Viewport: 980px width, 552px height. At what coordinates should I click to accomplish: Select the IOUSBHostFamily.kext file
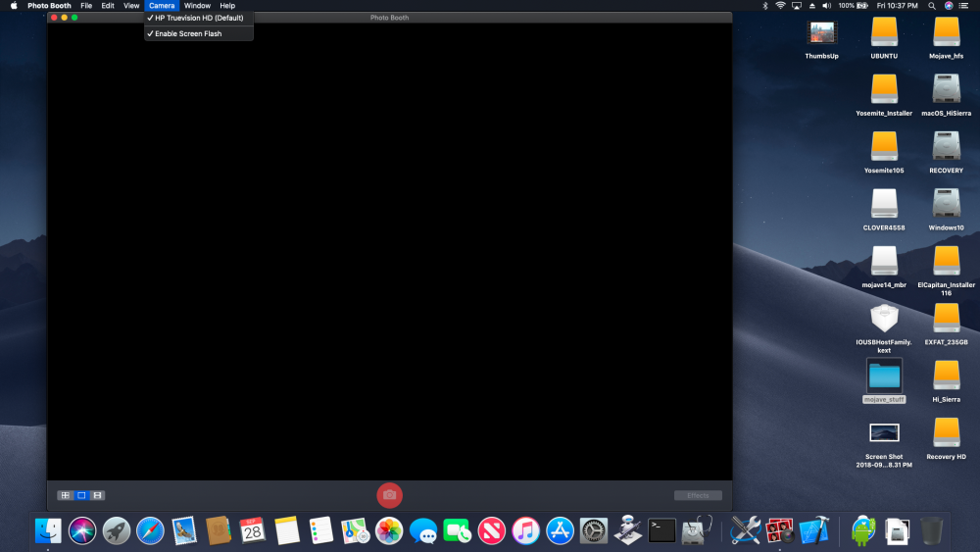[884, 319]
